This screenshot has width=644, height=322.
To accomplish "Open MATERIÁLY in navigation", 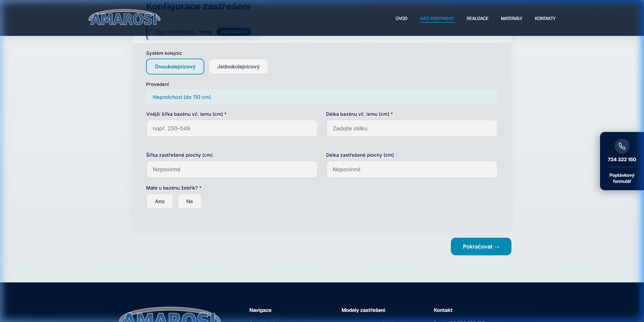I will click(511, 19).
